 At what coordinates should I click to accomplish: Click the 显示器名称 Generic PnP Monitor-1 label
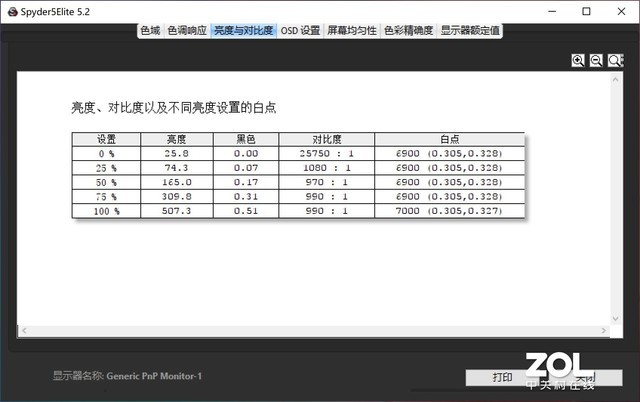tap(127, 376)
